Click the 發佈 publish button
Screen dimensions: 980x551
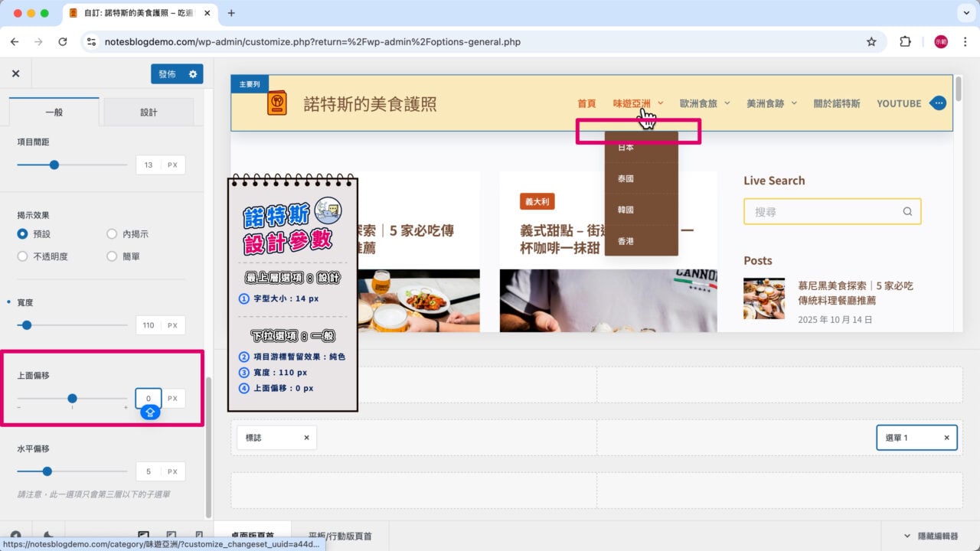click(x=167, y=74)
